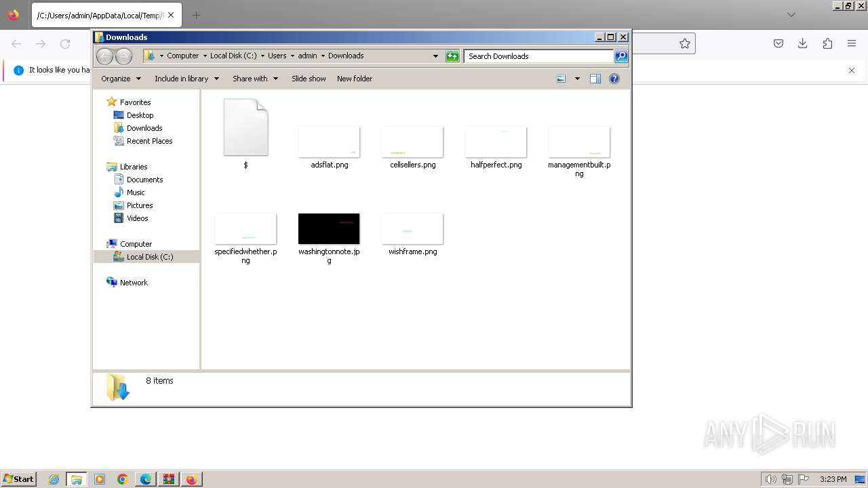
Task: Open the Share with dropdown
Action: tap(255, 79)
